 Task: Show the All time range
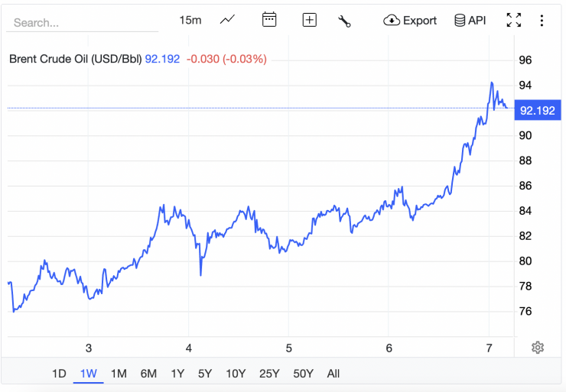tap(333, 374)
